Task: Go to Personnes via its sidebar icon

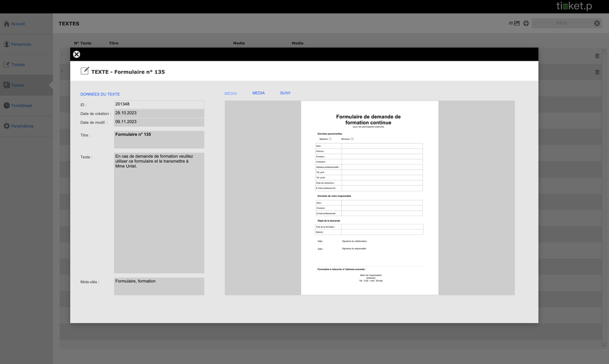Action: (7, 44)
